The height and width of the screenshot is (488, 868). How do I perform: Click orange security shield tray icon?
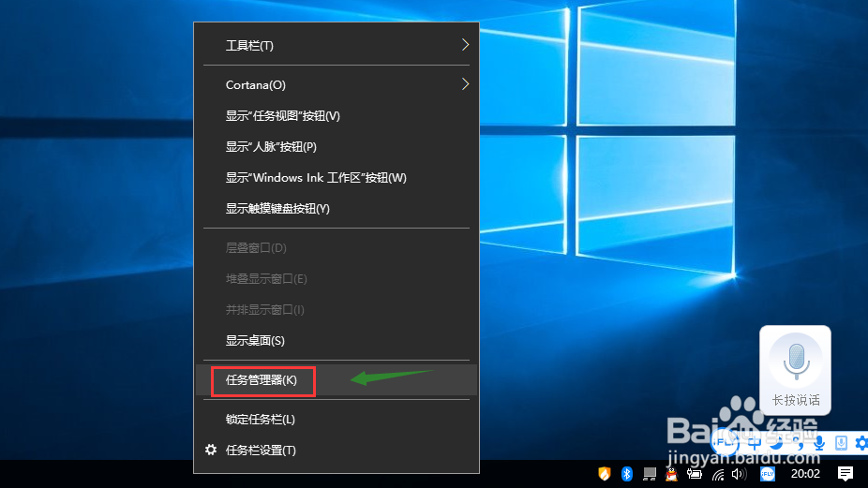click(604, 474)
